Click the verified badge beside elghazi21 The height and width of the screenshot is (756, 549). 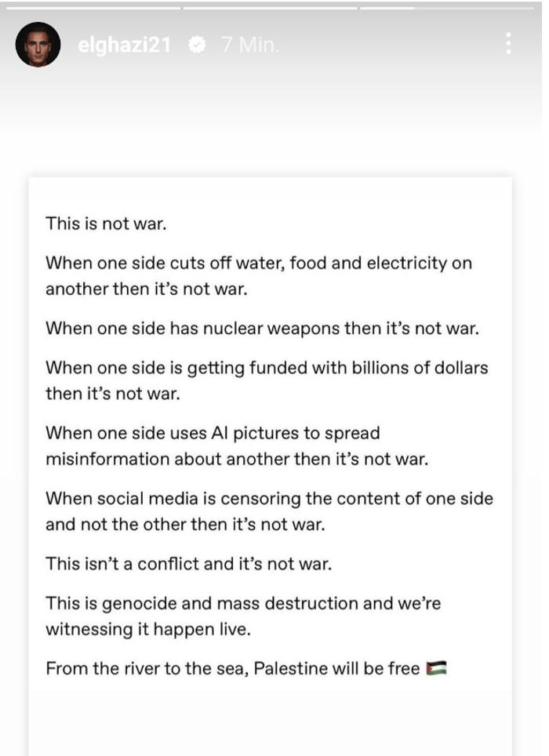click(197, 45)
